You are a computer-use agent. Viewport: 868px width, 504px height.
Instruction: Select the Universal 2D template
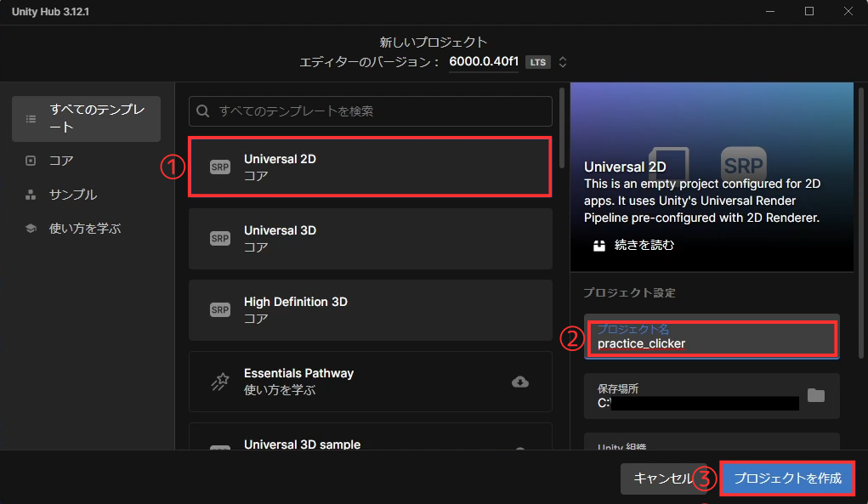371,167
